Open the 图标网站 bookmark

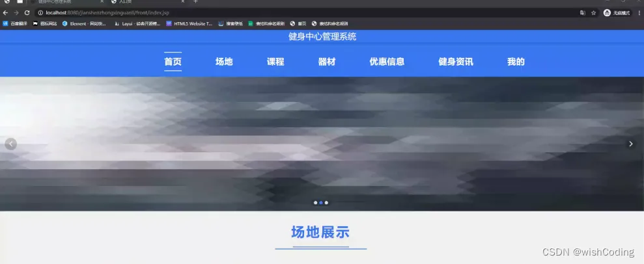point(45,24)
